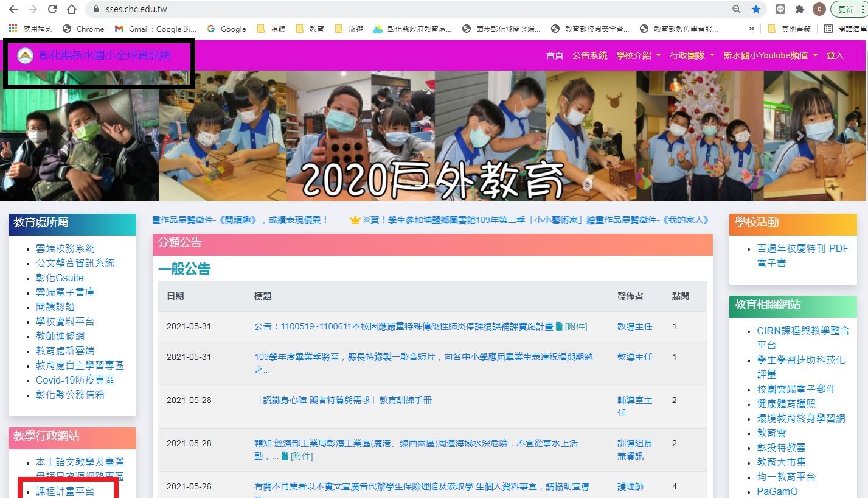
Task: Open 「認識身心障礙者特質與需求」教育訓練手冊 announcement
Action: [x=343, y=400]
